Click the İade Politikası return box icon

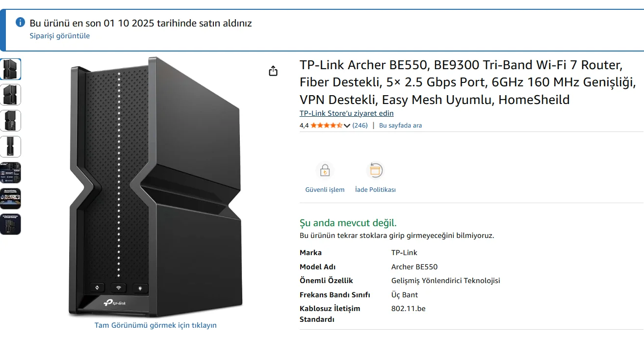click(375, 170)
